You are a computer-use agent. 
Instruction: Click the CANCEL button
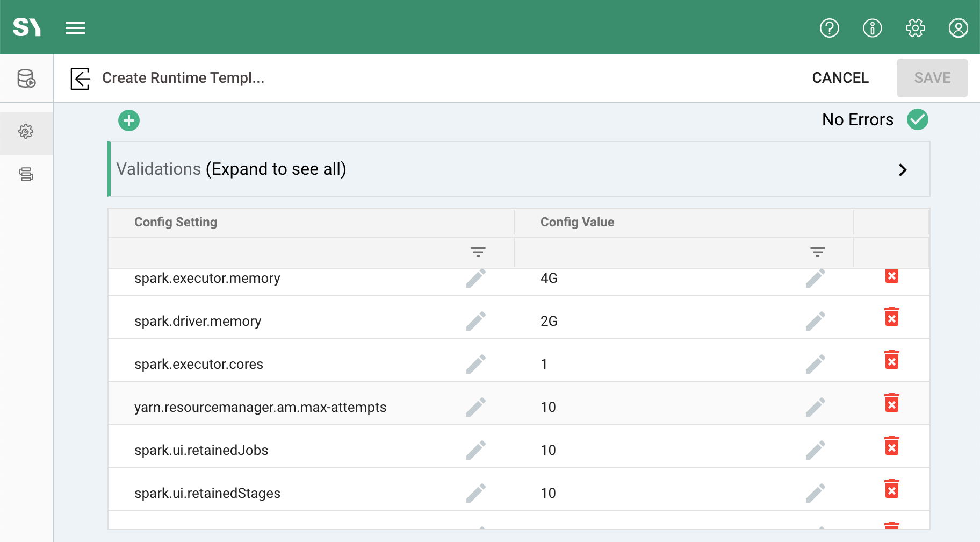pos(840,78)
